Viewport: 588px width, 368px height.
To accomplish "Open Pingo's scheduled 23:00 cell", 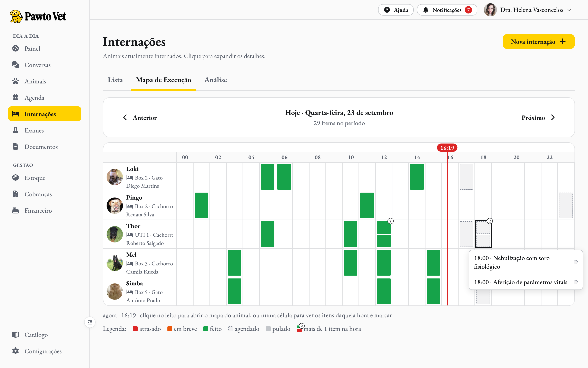I will point(566,205).
